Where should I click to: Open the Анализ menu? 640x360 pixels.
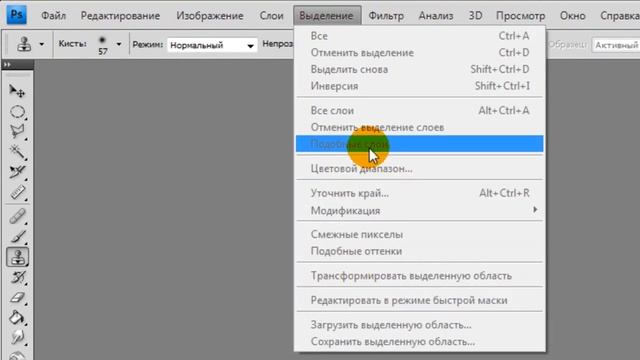(x=436, y=16)
